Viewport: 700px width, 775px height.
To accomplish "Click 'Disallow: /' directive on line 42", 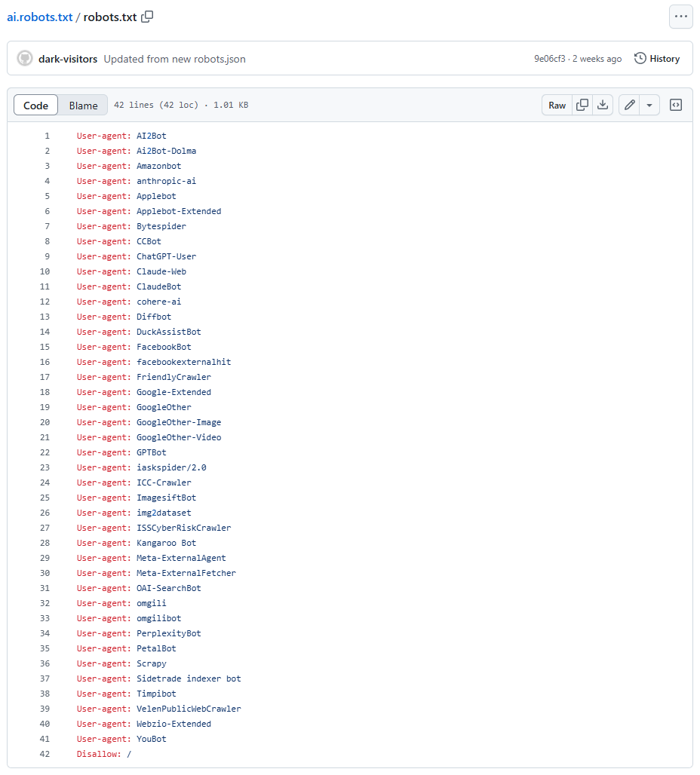I will [104, 754].
